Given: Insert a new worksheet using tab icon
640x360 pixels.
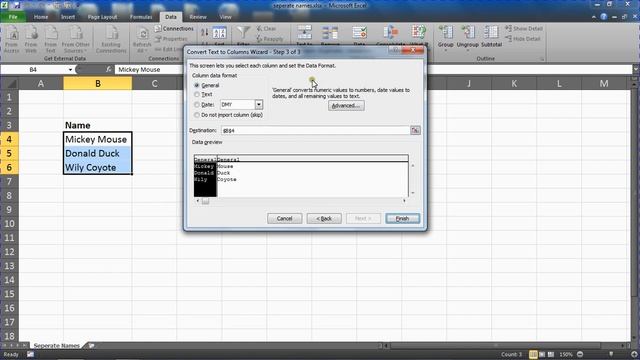Looking at the screenshot, I should pyautogui.click(x=91, y=346).
